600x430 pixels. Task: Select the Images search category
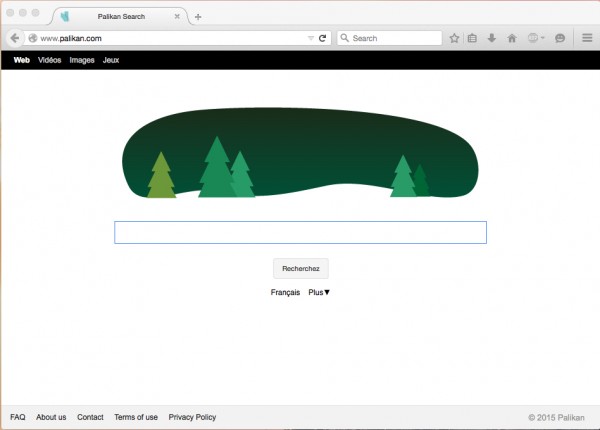(x=82, y=60)
